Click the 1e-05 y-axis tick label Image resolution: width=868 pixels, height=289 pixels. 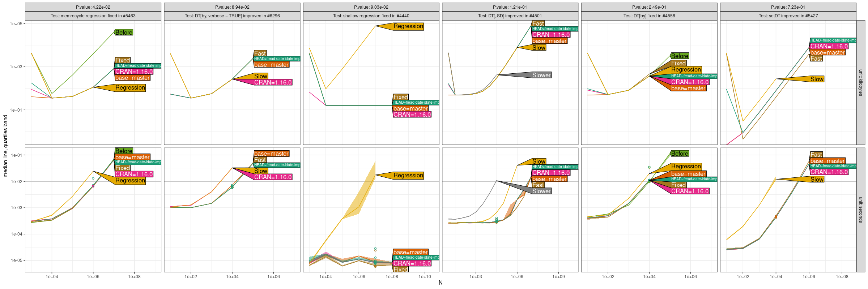click(17, 260)
